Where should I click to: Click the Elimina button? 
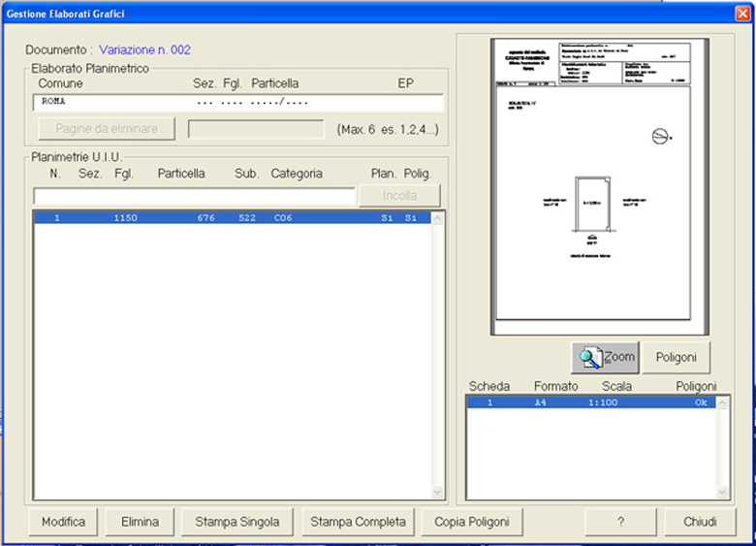(140, 522)
